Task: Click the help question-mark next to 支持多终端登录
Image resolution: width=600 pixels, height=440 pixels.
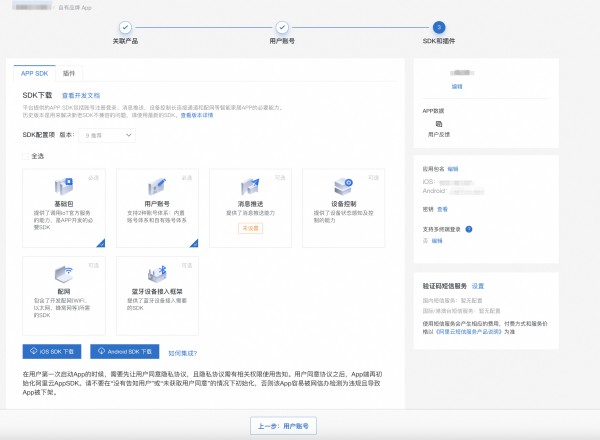Action: click(469, 229)
